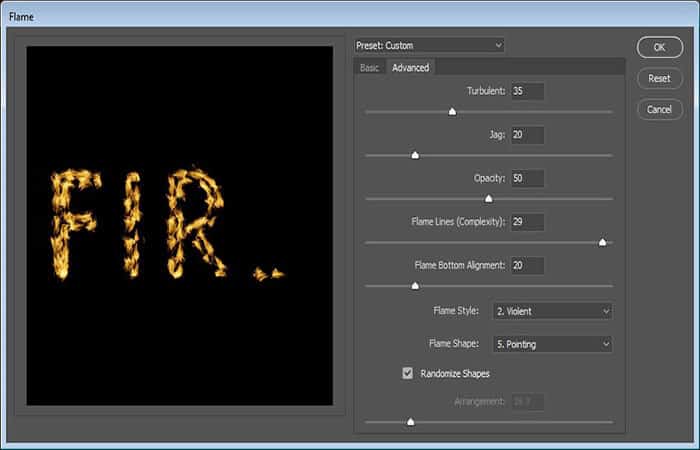The height and width of the screenshot is (450, 700).
Task: Click the flame text preview image
Action: [179, 226]
